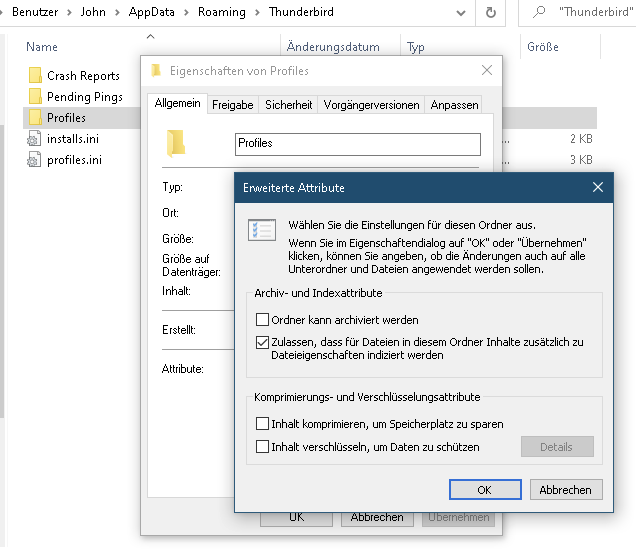
Task: Enable 'Inhalt verschlüsseln' checkbox
Action: pyautogui.click(x=263, y=447)
